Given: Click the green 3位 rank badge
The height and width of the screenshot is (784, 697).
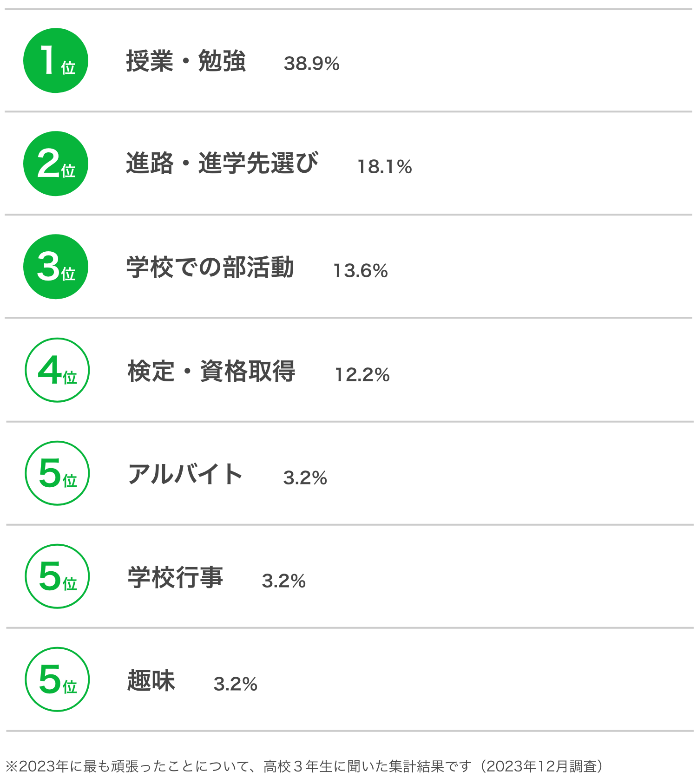Looking at the screenshot, I should tap(56, 267).
